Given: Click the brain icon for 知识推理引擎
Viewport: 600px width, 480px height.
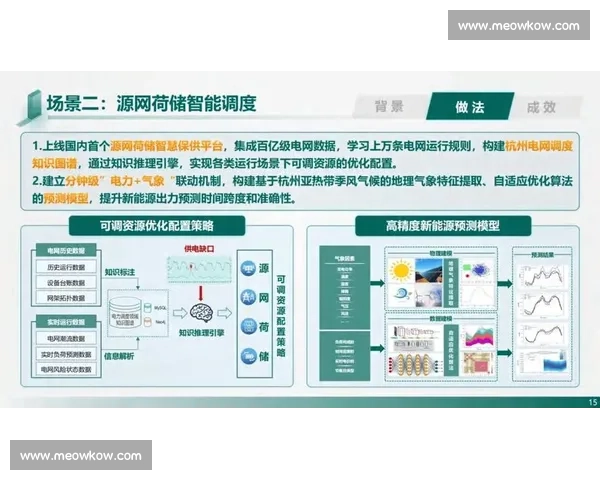Looking at the screenshot, I should point(201,313).
